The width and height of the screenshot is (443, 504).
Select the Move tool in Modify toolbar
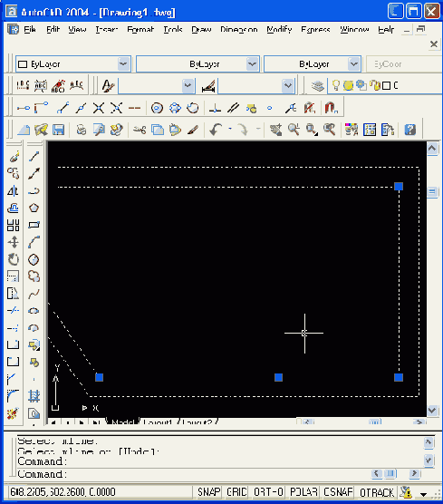click(14, 242)
